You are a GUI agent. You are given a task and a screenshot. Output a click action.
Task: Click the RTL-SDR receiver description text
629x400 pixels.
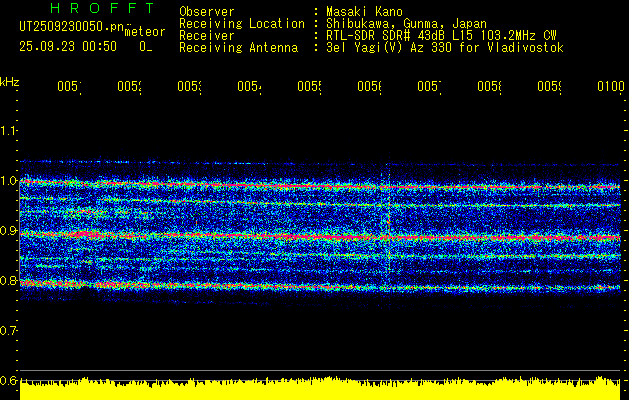pyautogui.click(x=441, y=36)
